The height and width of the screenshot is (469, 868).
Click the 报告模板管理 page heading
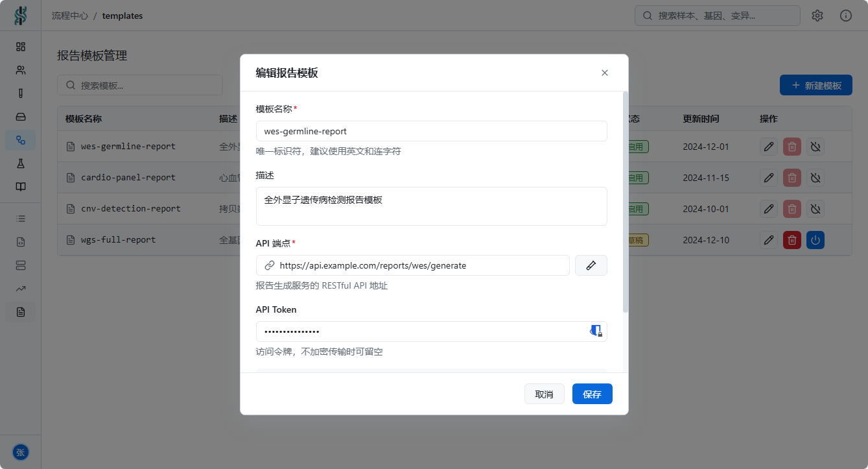92,56
